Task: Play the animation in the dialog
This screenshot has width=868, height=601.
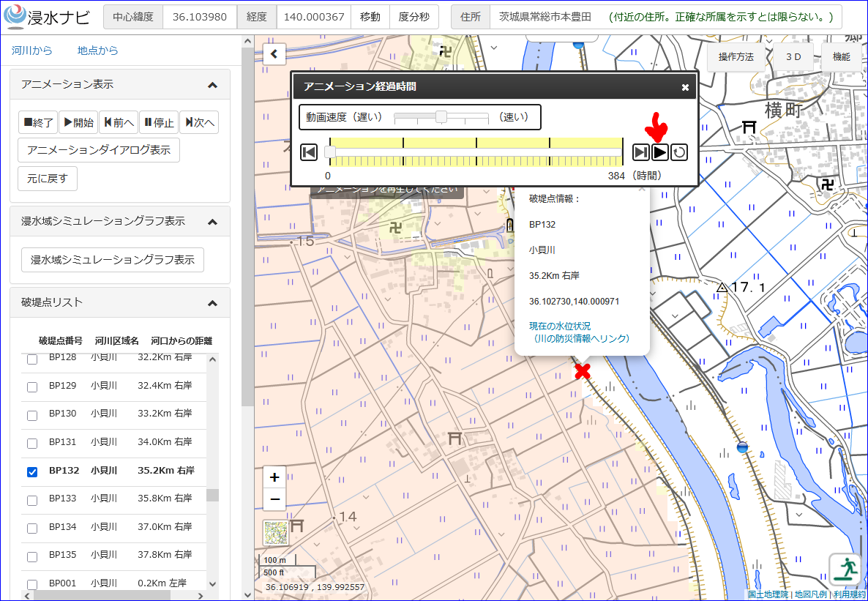Action: pos(660,152)
